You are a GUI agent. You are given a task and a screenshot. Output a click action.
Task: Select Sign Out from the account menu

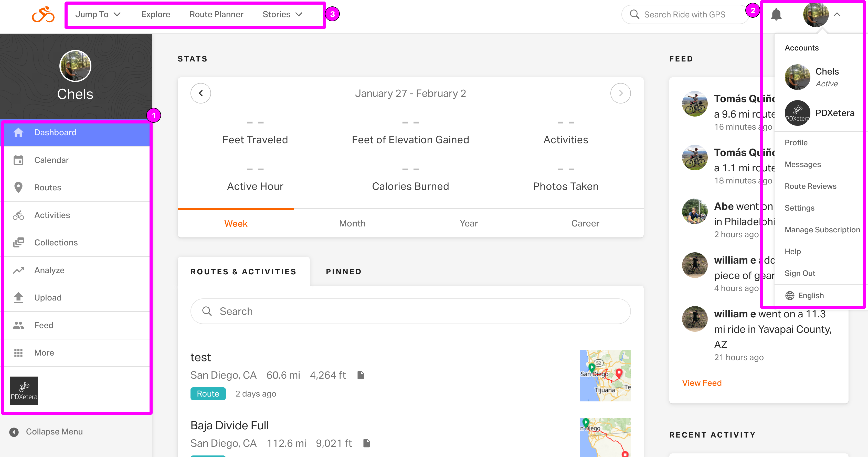[800, 273]
